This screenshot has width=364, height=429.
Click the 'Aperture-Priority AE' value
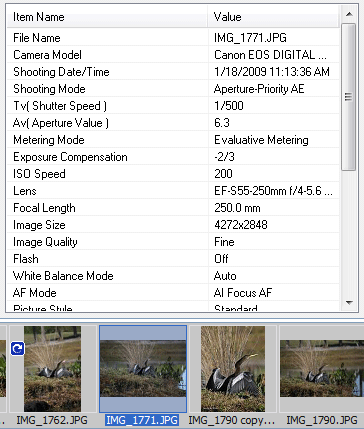tap(259, 89)
